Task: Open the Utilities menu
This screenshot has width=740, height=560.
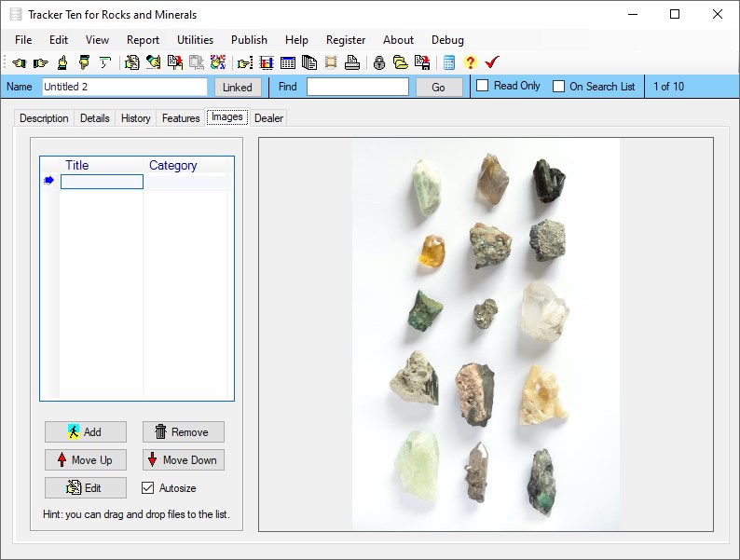Action: coord(196,40)
